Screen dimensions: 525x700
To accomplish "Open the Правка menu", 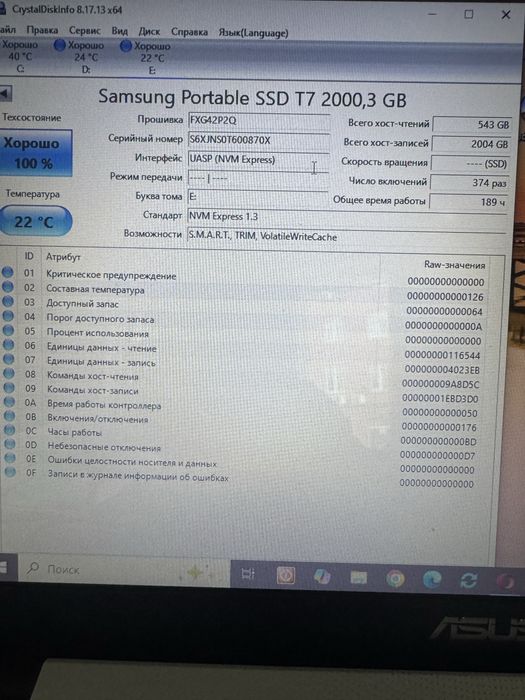I will click(42, 30).
